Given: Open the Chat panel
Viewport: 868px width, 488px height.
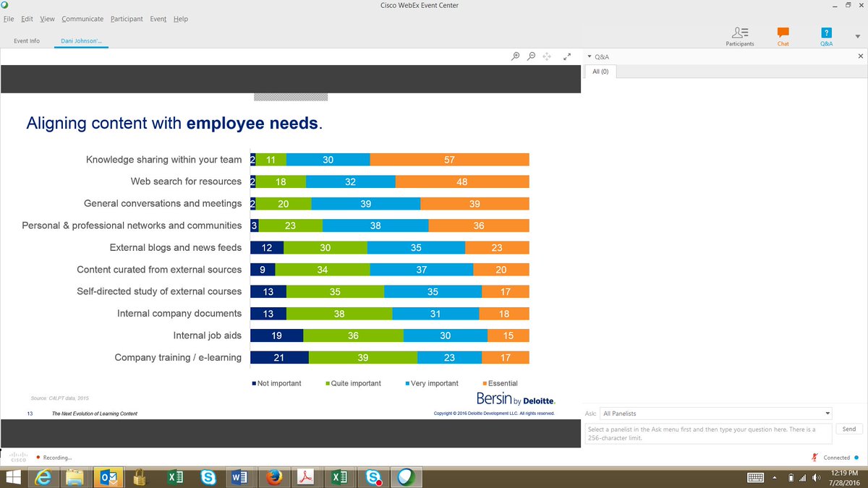Looking at the screenshot, I should pos(783,36).
